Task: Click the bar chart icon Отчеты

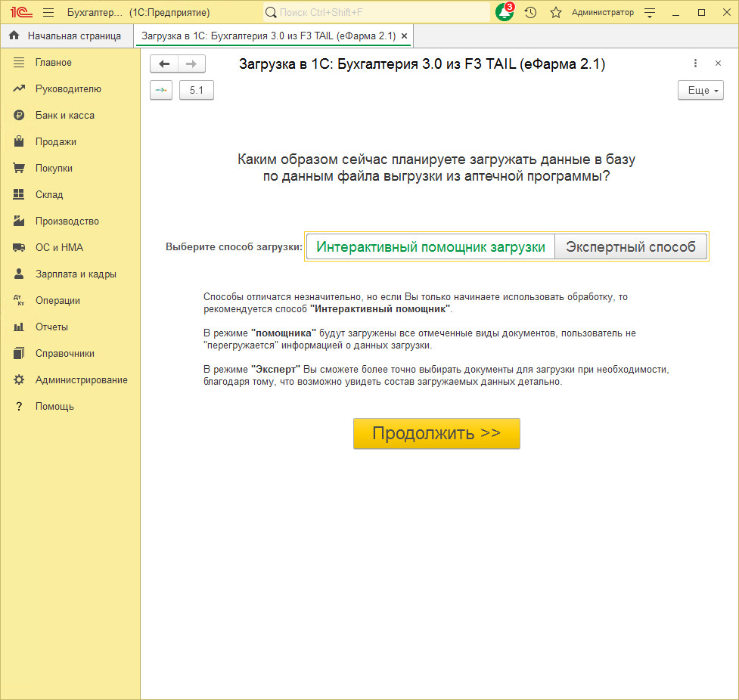Action: (x=19, y=327)
